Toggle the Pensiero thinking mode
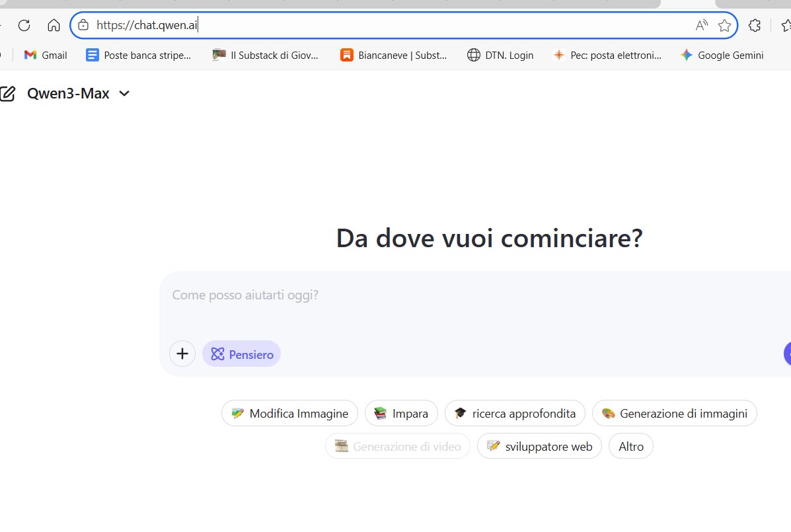The width and height of the screenshot is (791, 532). point(241,354)
